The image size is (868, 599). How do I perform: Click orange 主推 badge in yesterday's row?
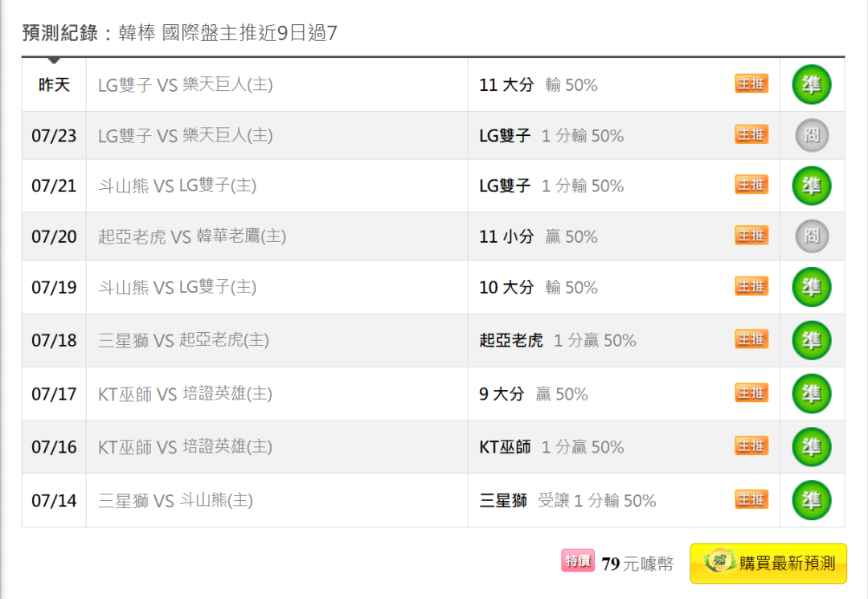751,84
